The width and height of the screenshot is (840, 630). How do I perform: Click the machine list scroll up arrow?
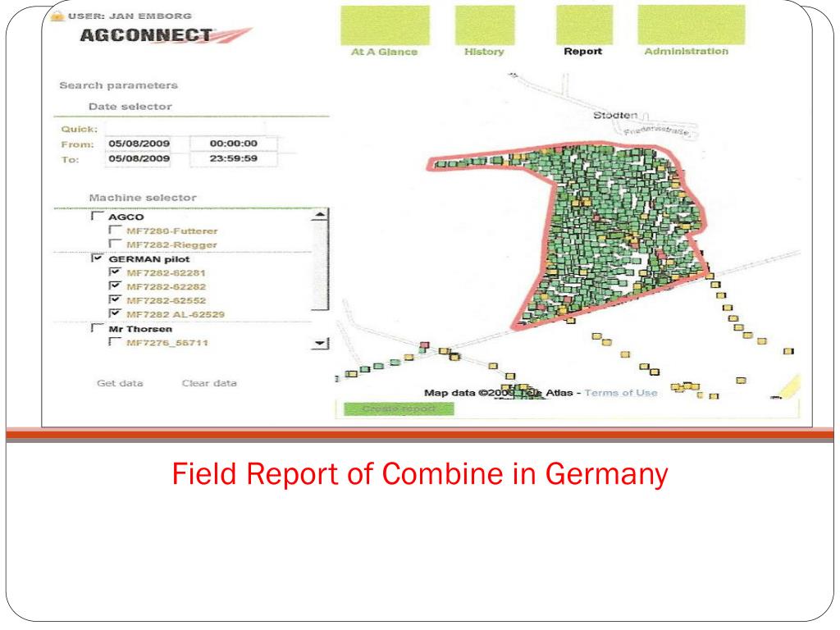320,216
